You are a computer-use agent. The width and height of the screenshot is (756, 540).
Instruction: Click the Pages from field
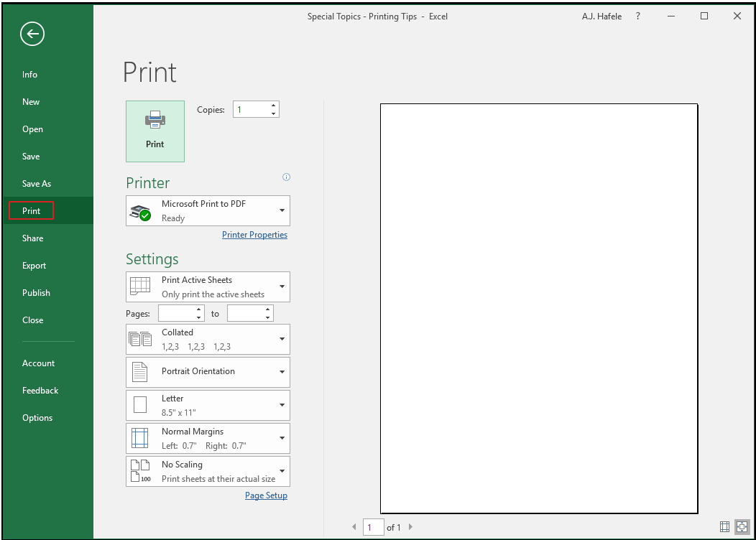[177, 313]
